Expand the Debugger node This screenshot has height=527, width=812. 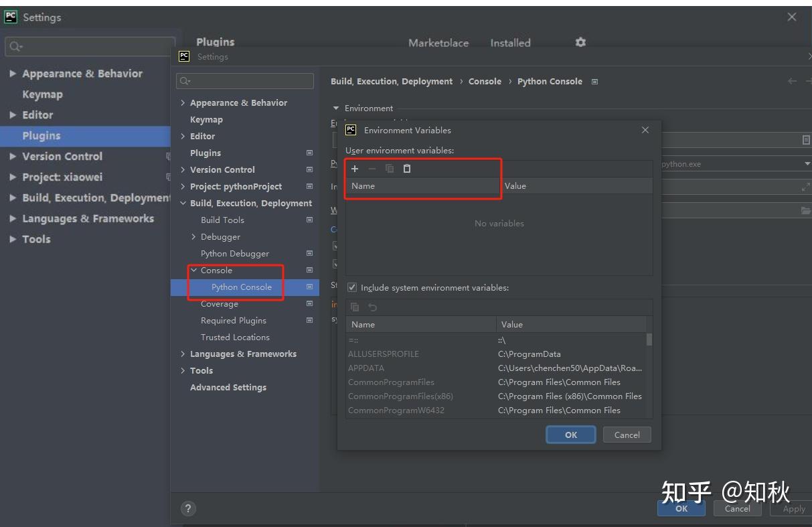click(194, 237)
